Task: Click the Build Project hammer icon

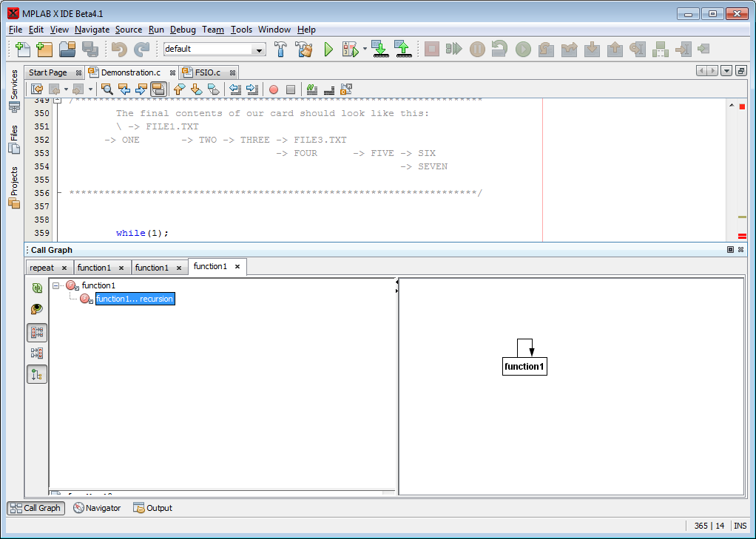Action: (281, 50)
